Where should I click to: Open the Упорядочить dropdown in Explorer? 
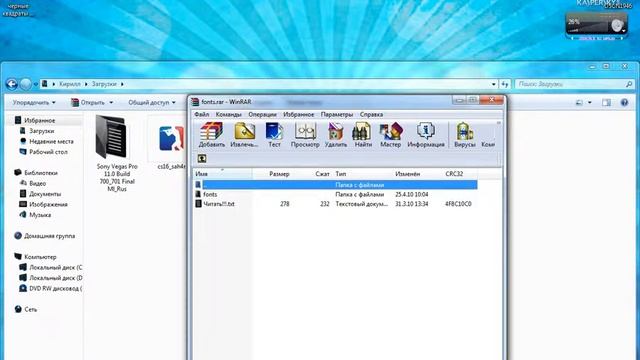[x=34, y=102]
